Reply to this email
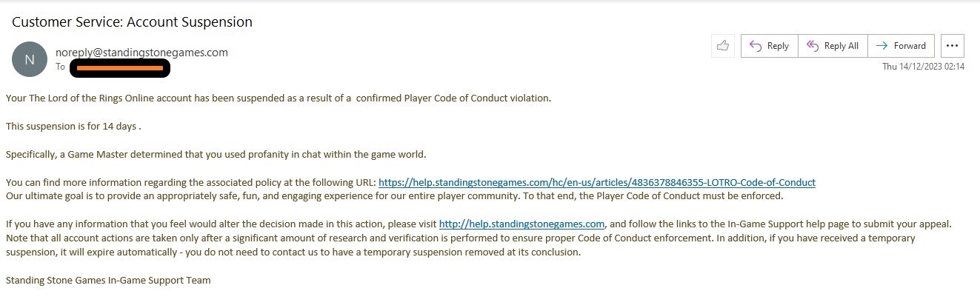The width and height of the screenshot is (980, 308). [x=770, y=46]
